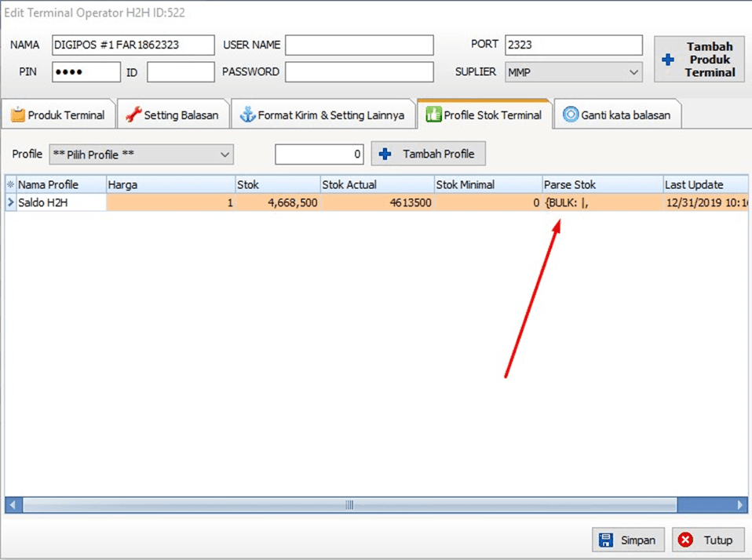Click the blue plus icon on Tambah Profile
The width and height of the screenshot is (752, 560).
tap(385, 155)
